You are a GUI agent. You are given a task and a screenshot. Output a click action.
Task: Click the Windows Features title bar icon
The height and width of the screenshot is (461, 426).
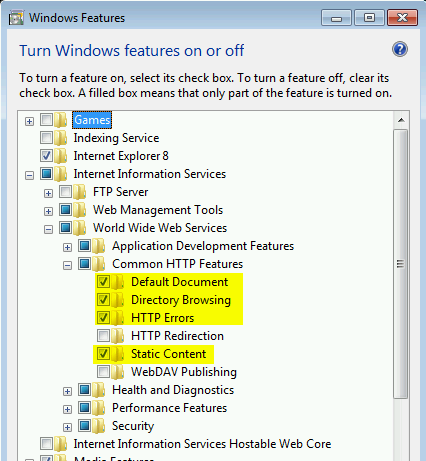tap(16, 18)
